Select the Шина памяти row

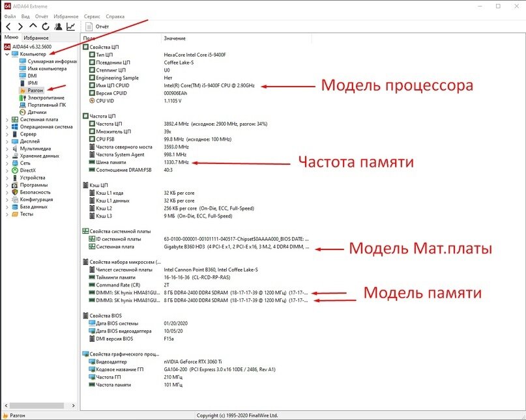coord(195,162)
